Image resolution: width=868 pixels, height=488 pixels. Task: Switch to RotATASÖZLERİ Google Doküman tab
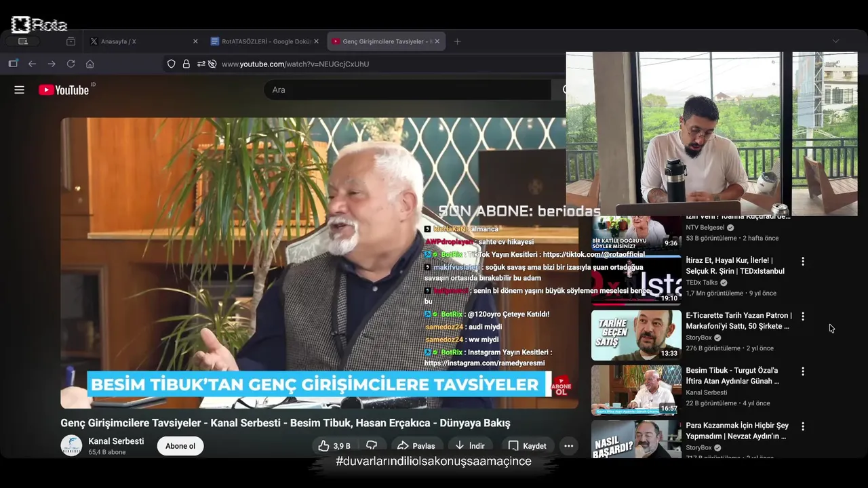pos(264,41)
